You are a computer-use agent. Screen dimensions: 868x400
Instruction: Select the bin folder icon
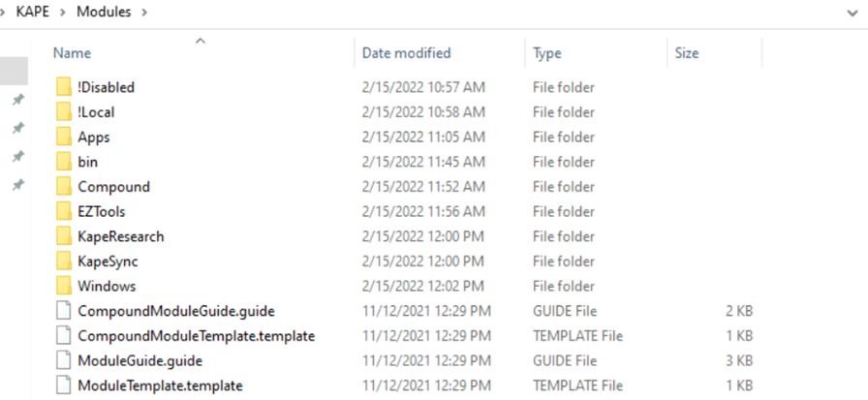point(64,162)
